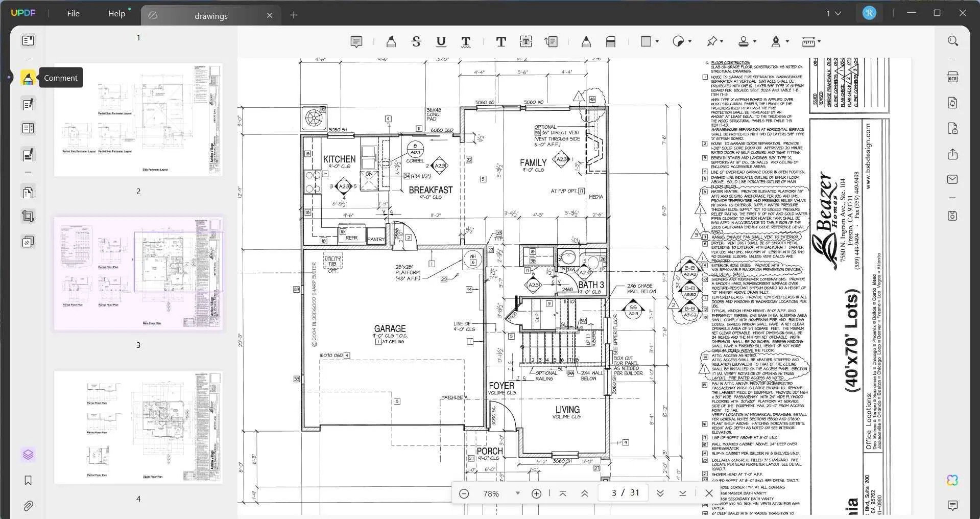Open the split-page form tool in sidebar

(28, 128)
